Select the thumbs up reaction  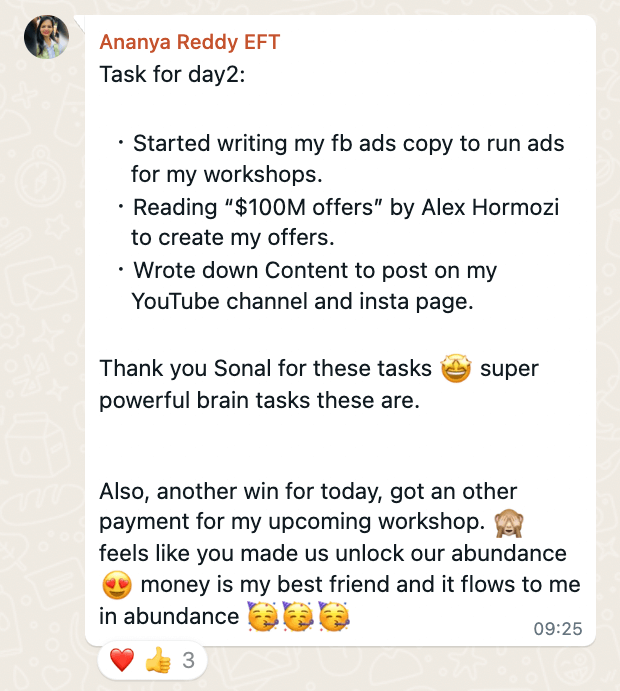coord(158,660)
